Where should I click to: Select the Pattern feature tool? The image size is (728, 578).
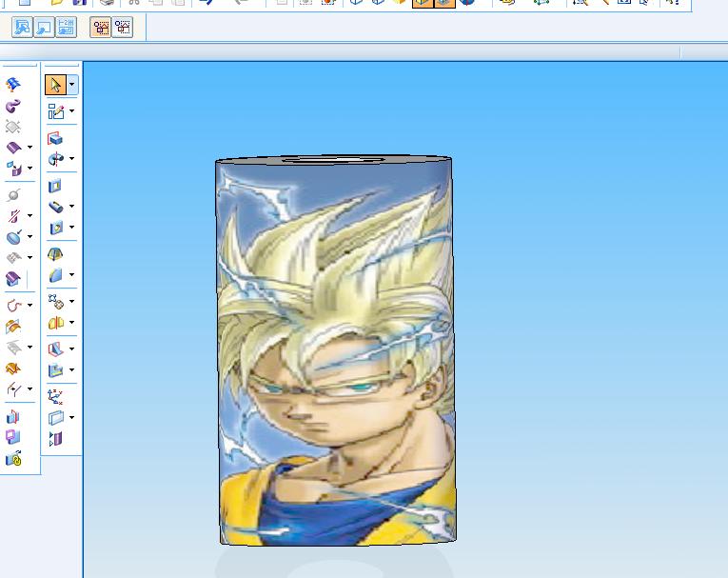pyautogui.click(x=56, y=302)
